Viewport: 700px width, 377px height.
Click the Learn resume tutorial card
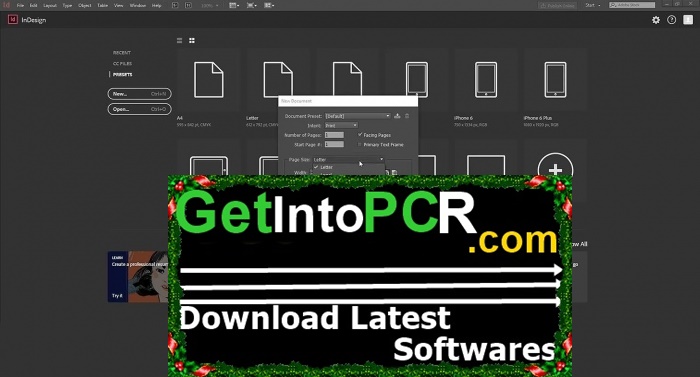[138, 277]
